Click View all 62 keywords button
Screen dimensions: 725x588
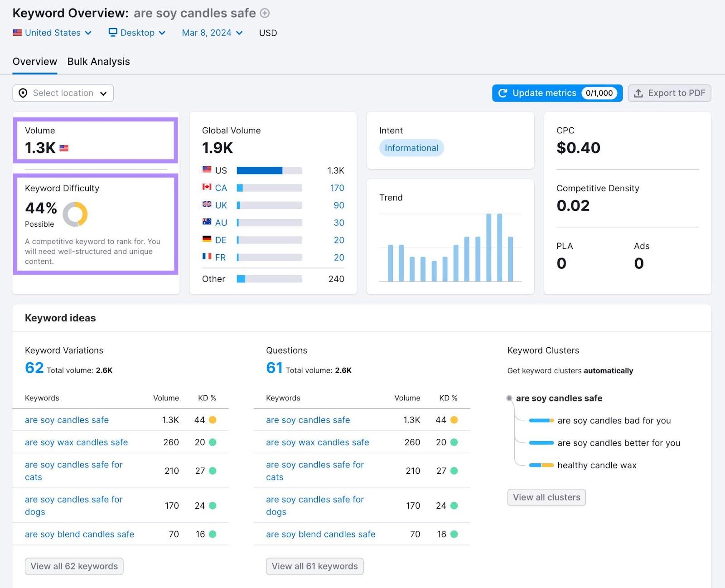(74, 566)
